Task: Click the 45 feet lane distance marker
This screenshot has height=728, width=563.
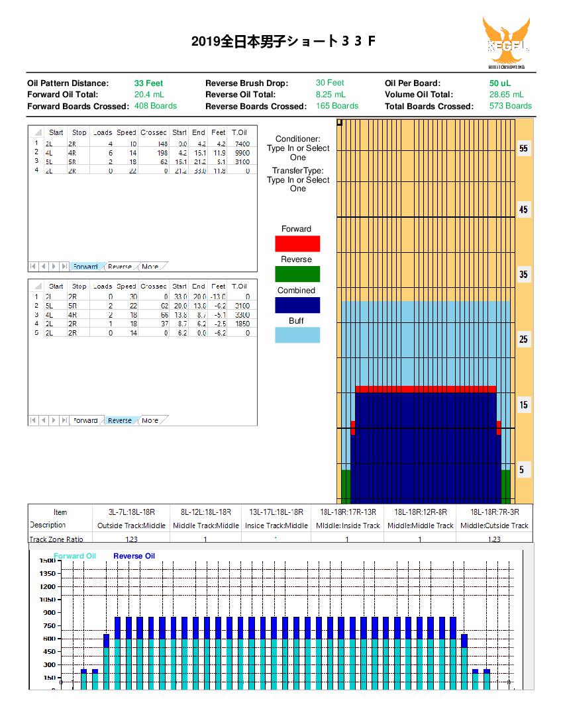Action: tap(523, 209)
